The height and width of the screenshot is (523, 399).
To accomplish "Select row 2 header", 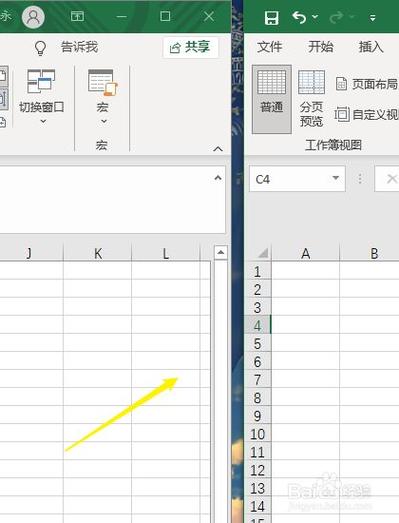I will [x=258, y=290].
